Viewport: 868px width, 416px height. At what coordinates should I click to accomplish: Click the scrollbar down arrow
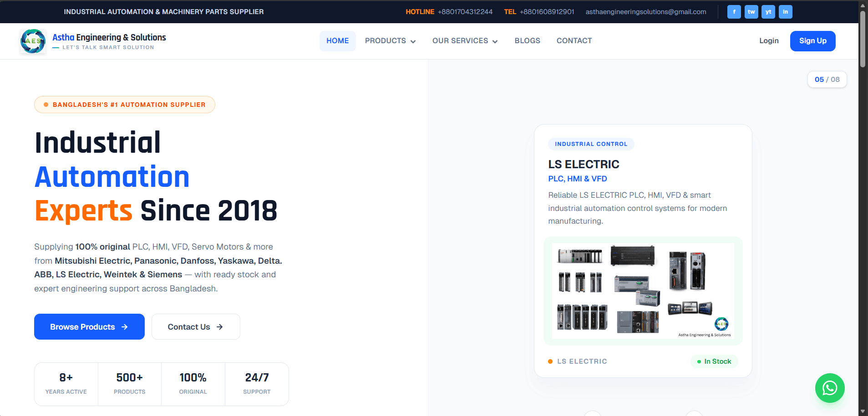pyautogui.click(x=863, y=412)
